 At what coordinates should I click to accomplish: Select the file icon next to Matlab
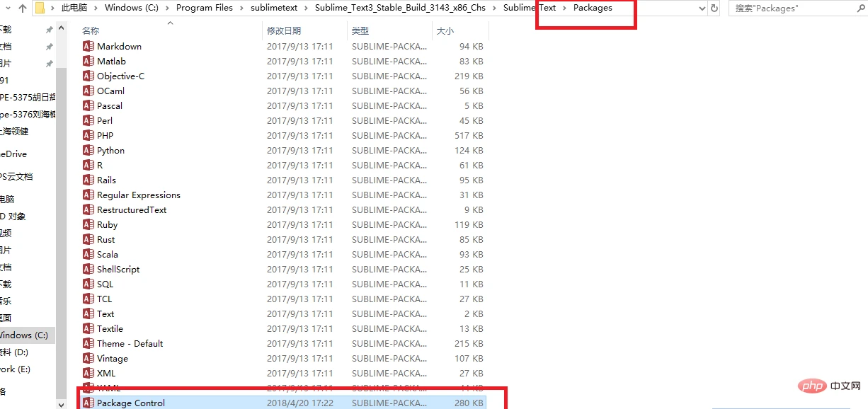click(88, 61)
